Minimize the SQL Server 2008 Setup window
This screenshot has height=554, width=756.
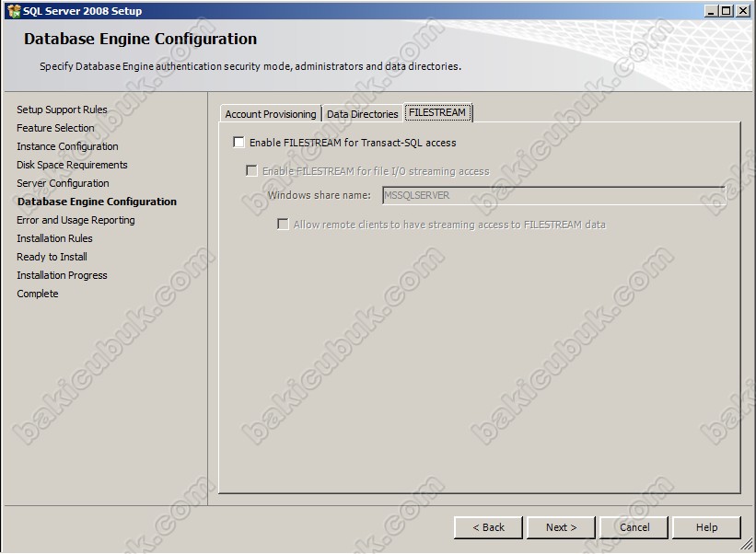tap(710, 11)
